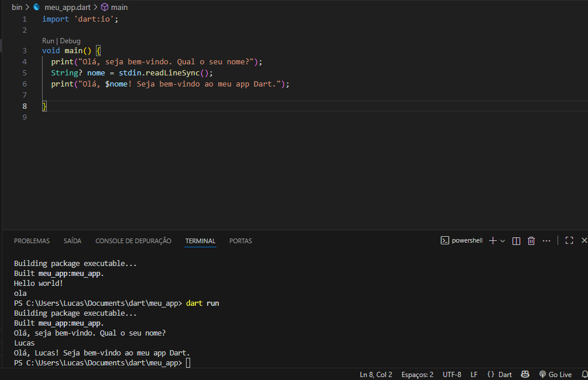Open GitHub Copilot from the status bar
588x380 pixels.
coord(525,374)
